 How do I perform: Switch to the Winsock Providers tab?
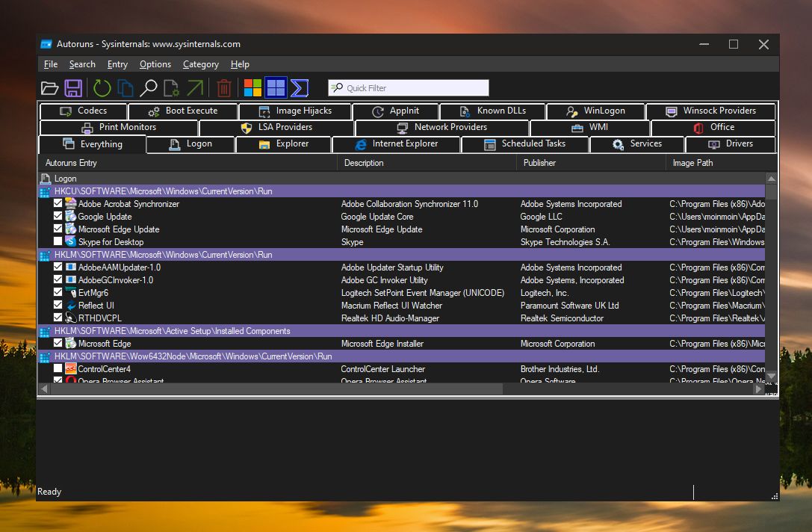(711, 111)
